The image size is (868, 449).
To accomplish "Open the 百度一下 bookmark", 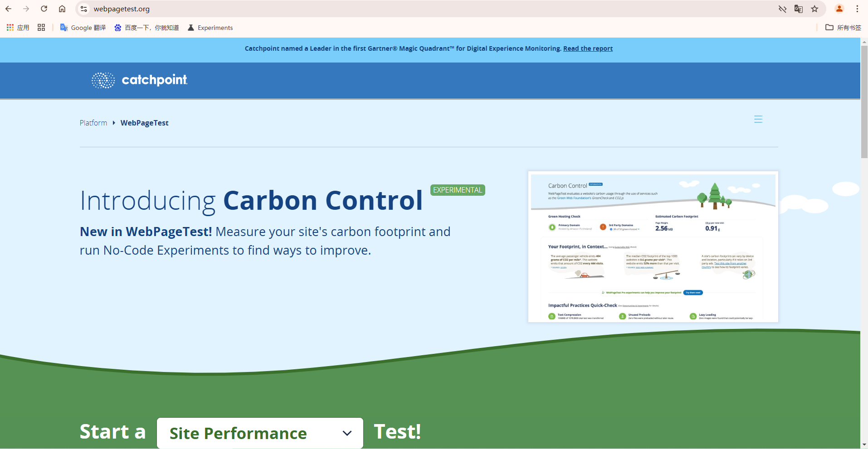I will click(146, 28).
